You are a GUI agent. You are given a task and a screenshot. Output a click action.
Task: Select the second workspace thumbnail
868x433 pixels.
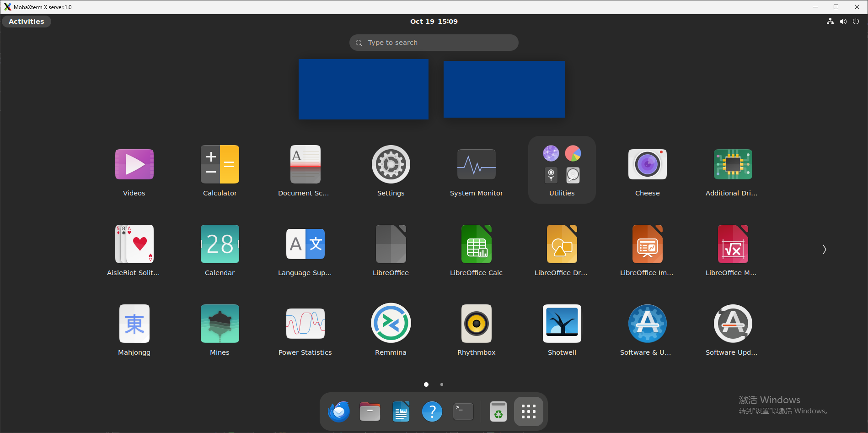point(504,89)
